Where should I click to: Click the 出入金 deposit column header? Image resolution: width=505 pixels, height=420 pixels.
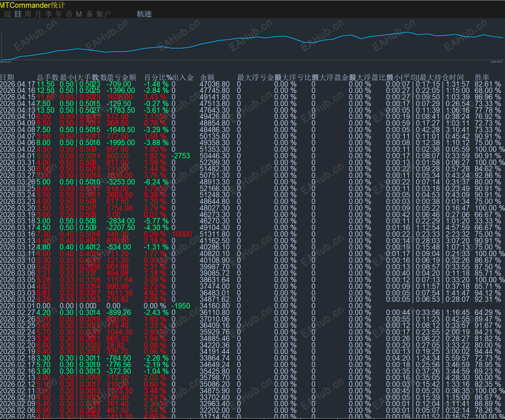tap(183, 77)
